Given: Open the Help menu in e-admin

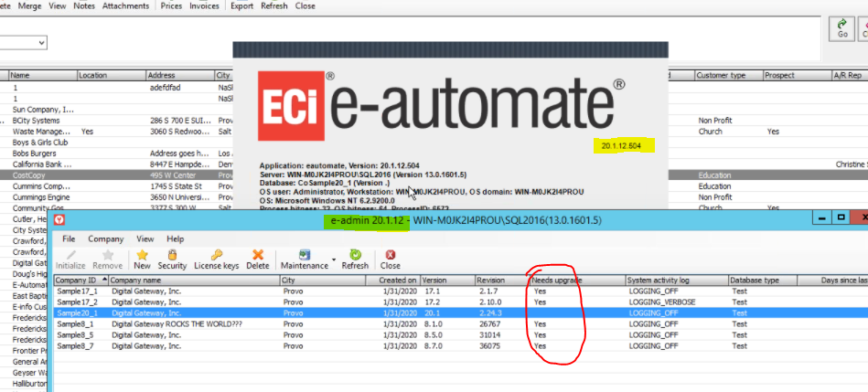Looking at the screenshot, I should pyautogui.click(x=176, y=238).
